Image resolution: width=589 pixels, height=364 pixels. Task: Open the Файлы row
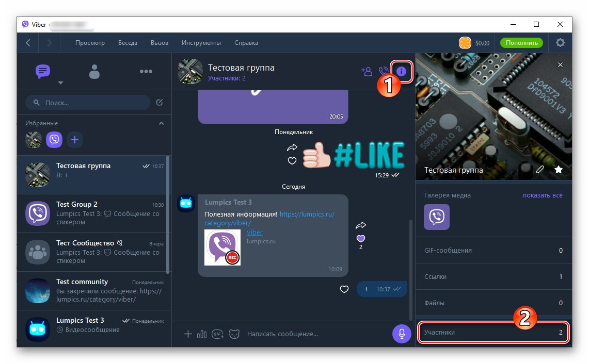point(493,303)
